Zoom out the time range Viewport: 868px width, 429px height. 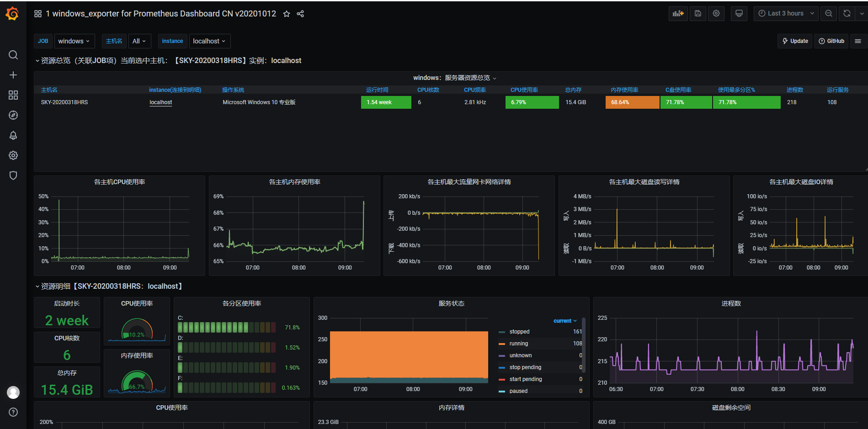click(x=828, y=13)
